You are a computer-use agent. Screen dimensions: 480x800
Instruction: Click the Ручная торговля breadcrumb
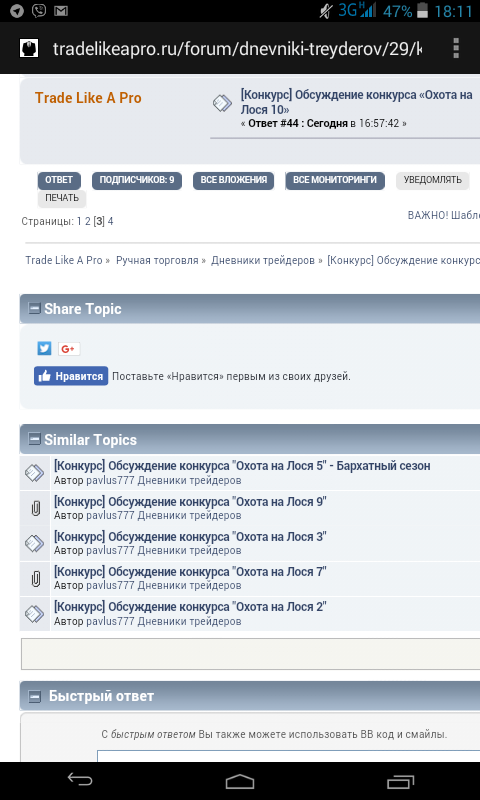[157, 260]
